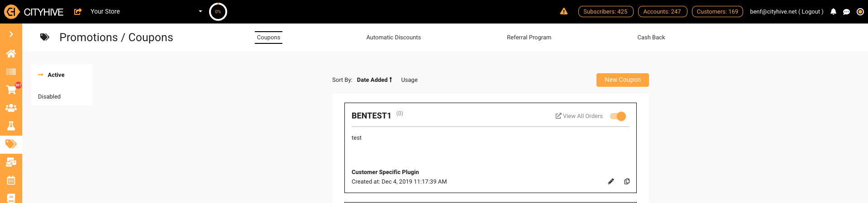
Task: Click the warning triangle alert icon
Action: point(563,11)
